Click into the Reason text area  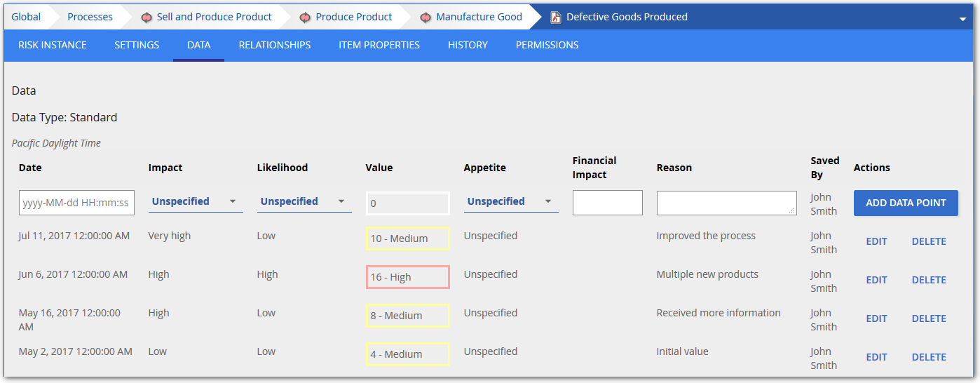tap(726, 203)
